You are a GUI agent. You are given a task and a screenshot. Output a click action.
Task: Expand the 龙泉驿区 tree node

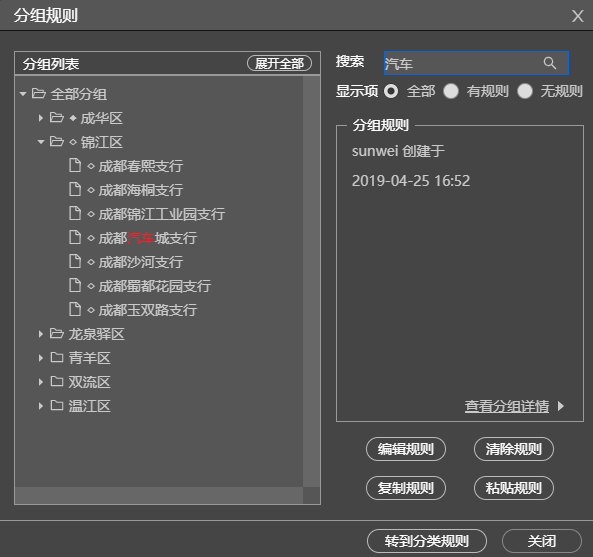coord(40,334)
